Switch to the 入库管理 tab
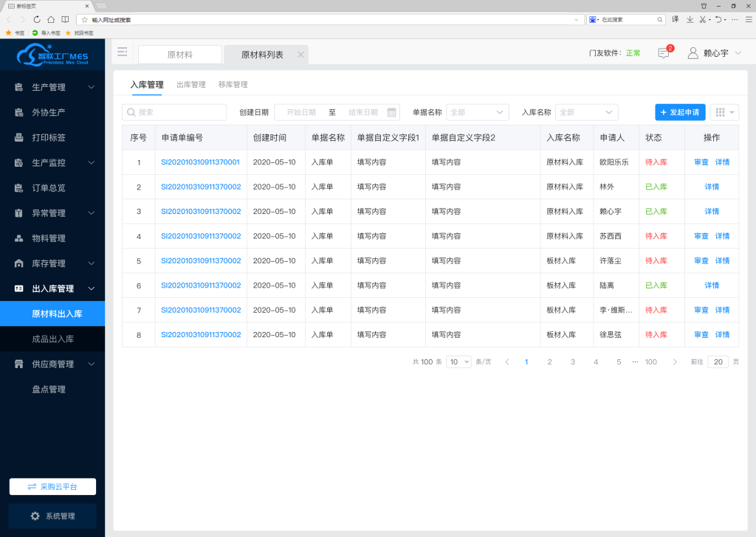756x537 pixels. [x=147, y=85]
